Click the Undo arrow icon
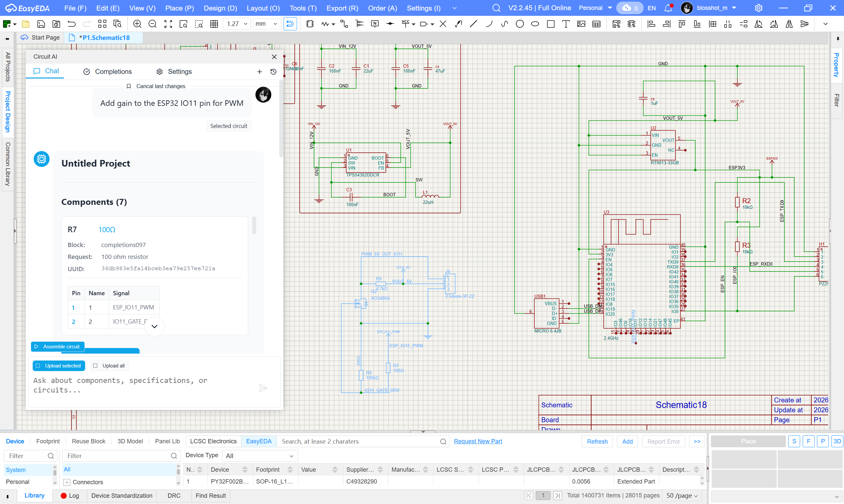The width and height of the screenshot is (844, 504). click(x=71, y=24)
